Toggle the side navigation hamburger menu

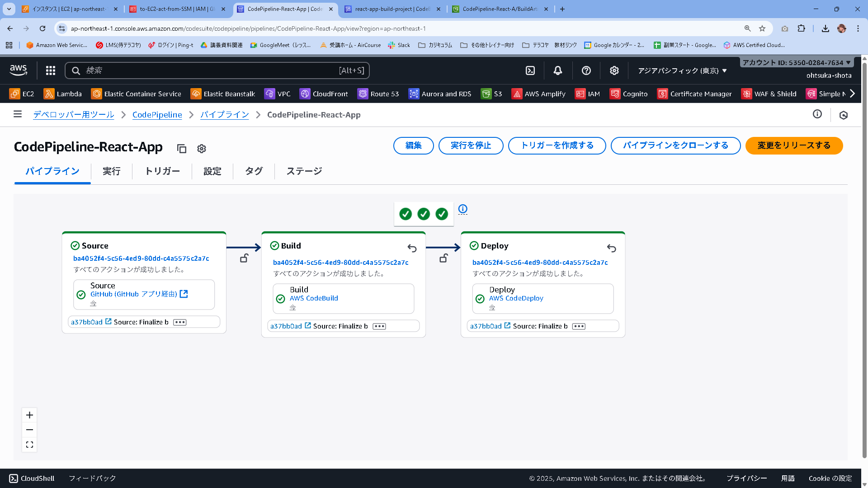coord(18,114)
